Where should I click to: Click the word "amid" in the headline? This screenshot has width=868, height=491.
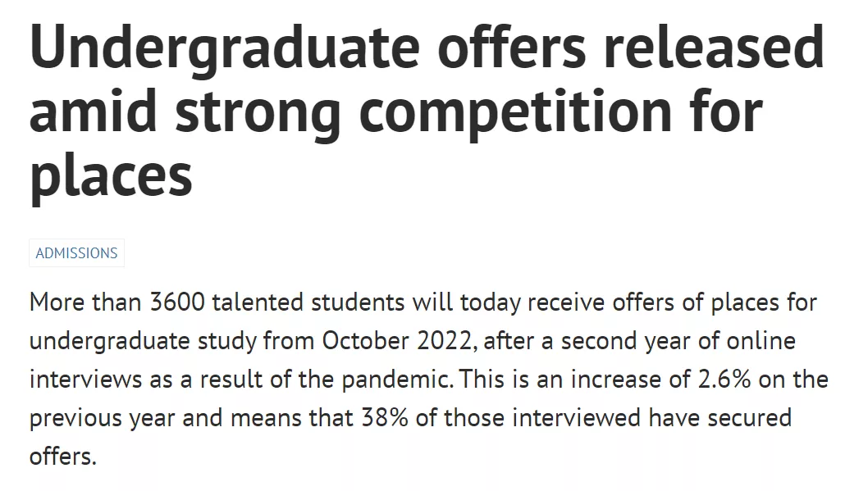tap(93, 111)
